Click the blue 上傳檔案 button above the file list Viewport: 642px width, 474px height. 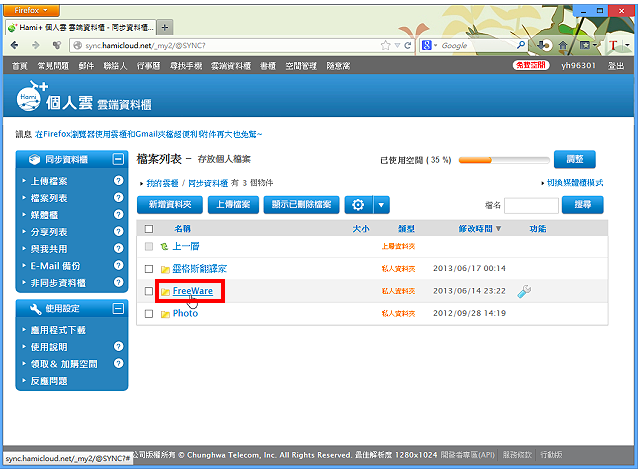[233, 205]
